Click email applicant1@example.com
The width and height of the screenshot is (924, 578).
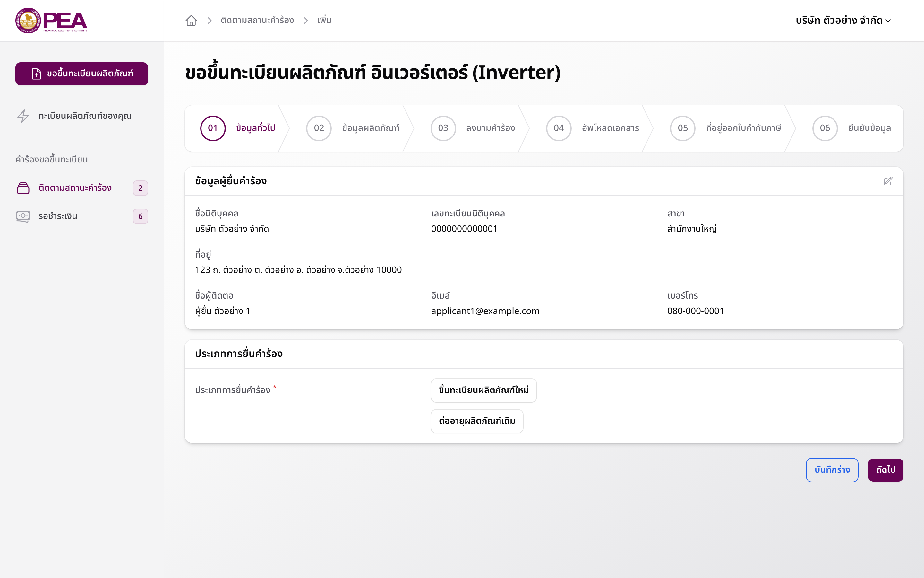point(485,311)
